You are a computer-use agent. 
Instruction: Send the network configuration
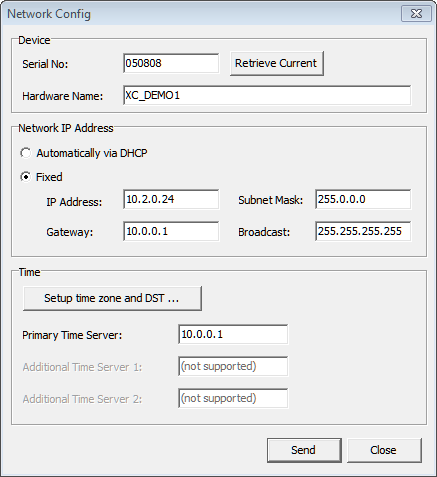[x=304, y=450]
